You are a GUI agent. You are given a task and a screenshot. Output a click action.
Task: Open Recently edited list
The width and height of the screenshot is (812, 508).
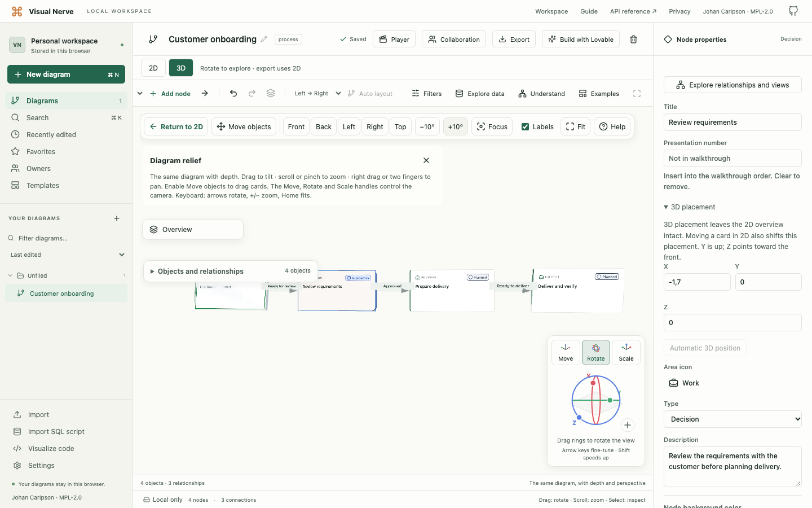tap(66, 135)
